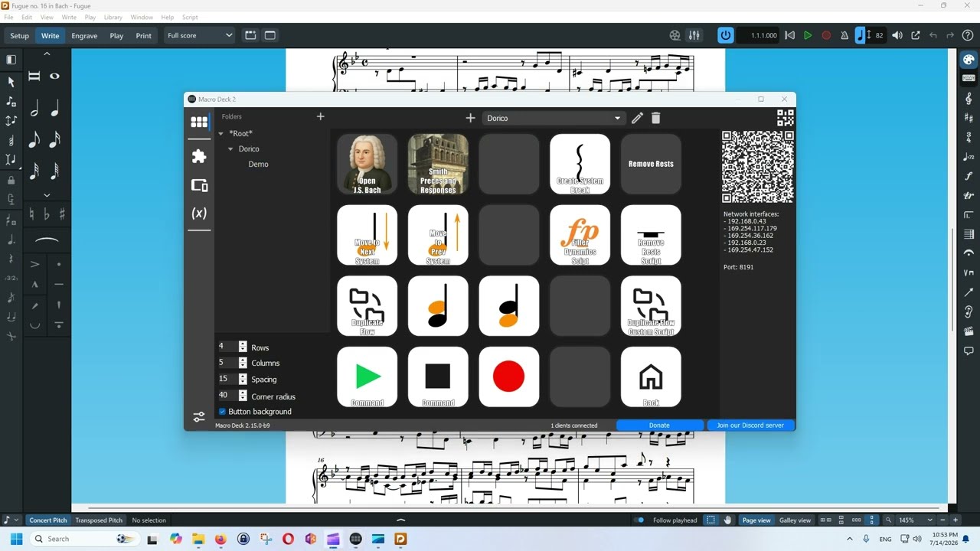Toggle the Button background checkbox
980x551 pixels.
[x=223, y=412]
